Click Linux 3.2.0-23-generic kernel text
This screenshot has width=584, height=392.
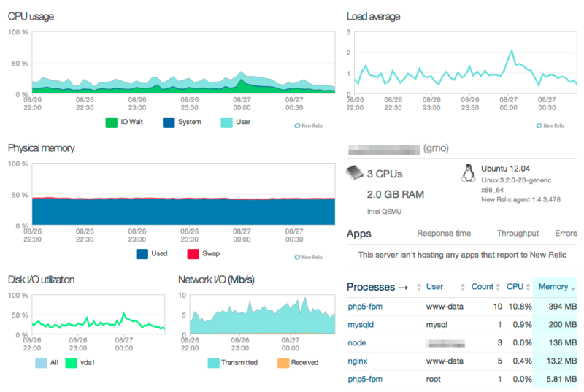(516, 180)
